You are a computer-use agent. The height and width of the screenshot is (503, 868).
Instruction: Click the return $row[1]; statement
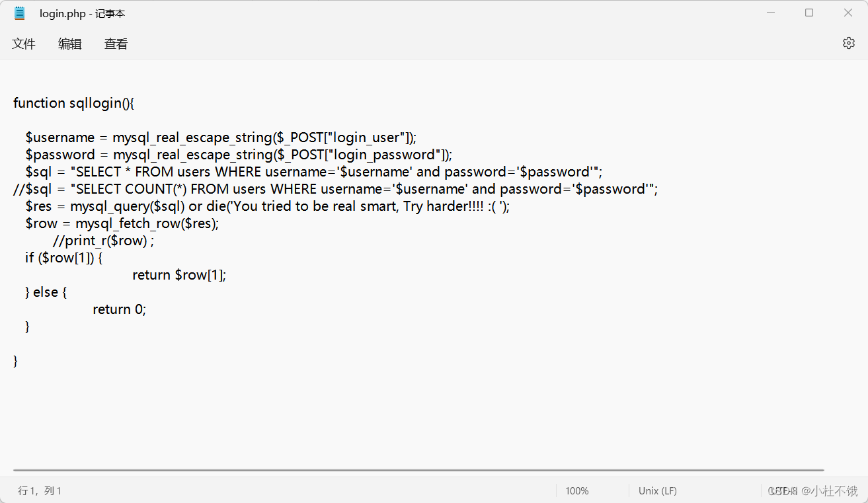[179, 274]
